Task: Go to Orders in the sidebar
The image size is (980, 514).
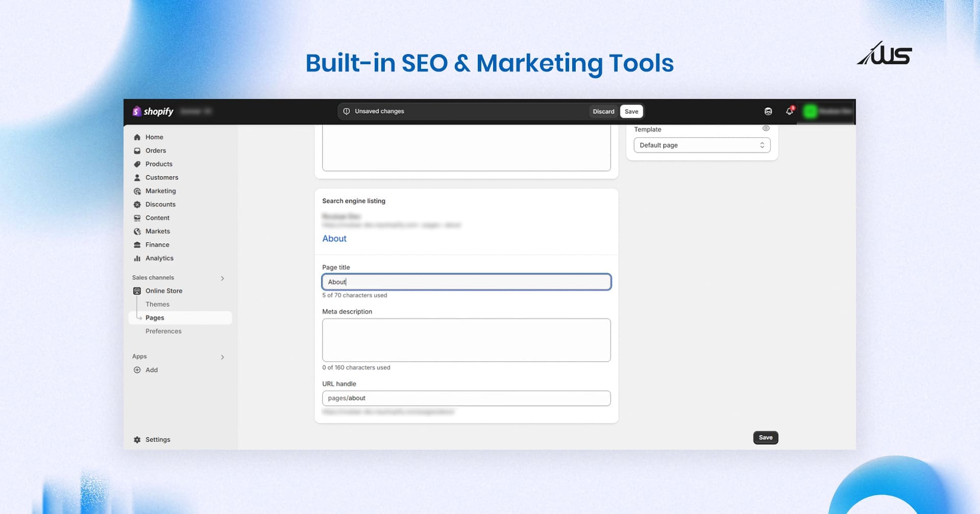Action: (156, 150)
